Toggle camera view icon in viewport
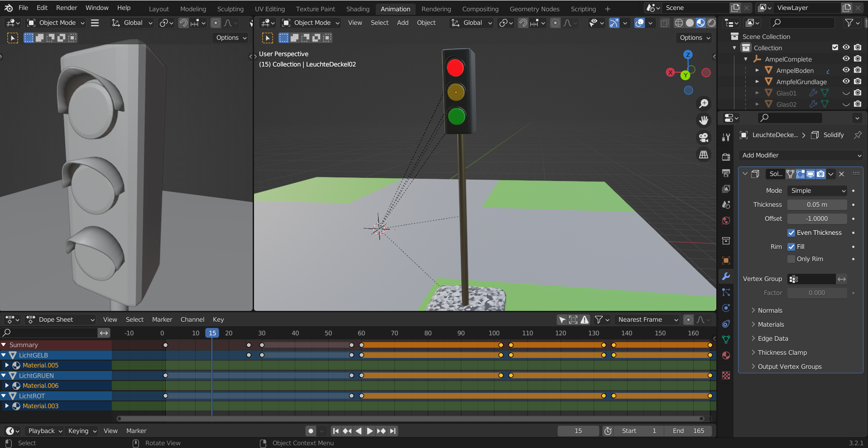Viewport: 868px width, 448px height. pos(704,138)
